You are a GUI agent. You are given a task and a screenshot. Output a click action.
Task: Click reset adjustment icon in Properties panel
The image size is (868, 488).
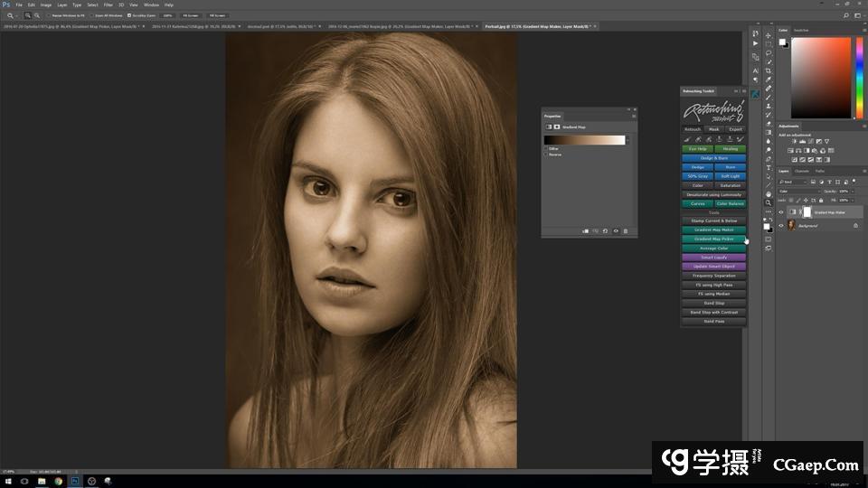(x=605, y=231)
